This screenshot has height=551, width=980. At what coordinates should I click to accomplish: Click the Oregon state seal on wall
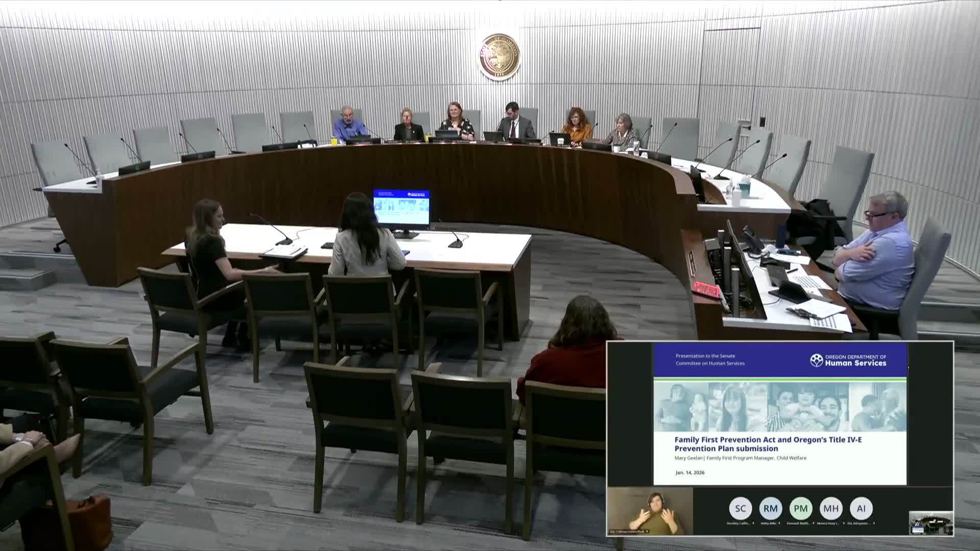point(499,57)
